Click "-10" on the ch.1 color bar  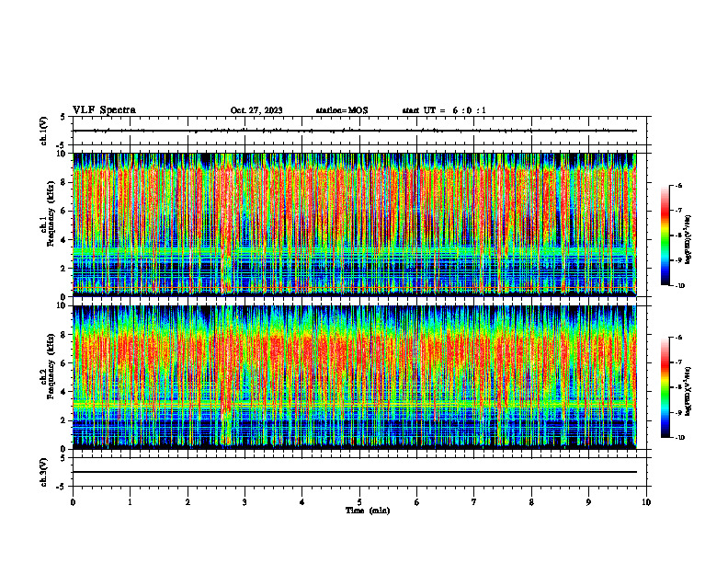(x=679, y=286)
